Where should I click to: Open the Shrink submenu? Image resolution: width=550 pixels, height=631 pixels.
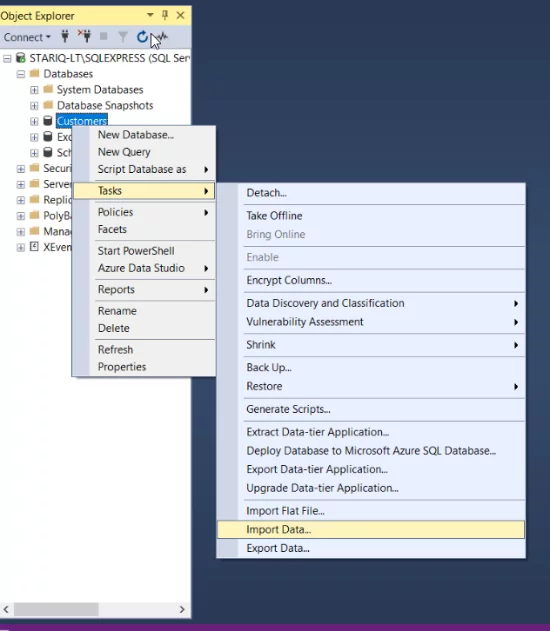point(371,345)
